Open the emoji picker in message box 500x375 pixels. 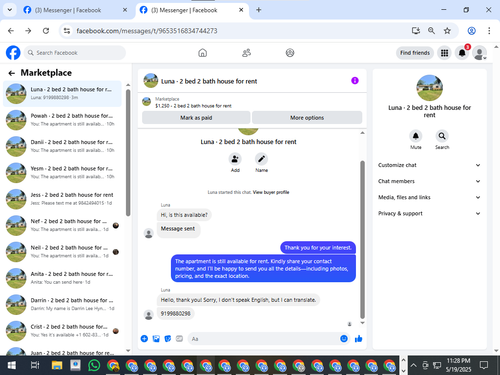[x=344, y=339]
